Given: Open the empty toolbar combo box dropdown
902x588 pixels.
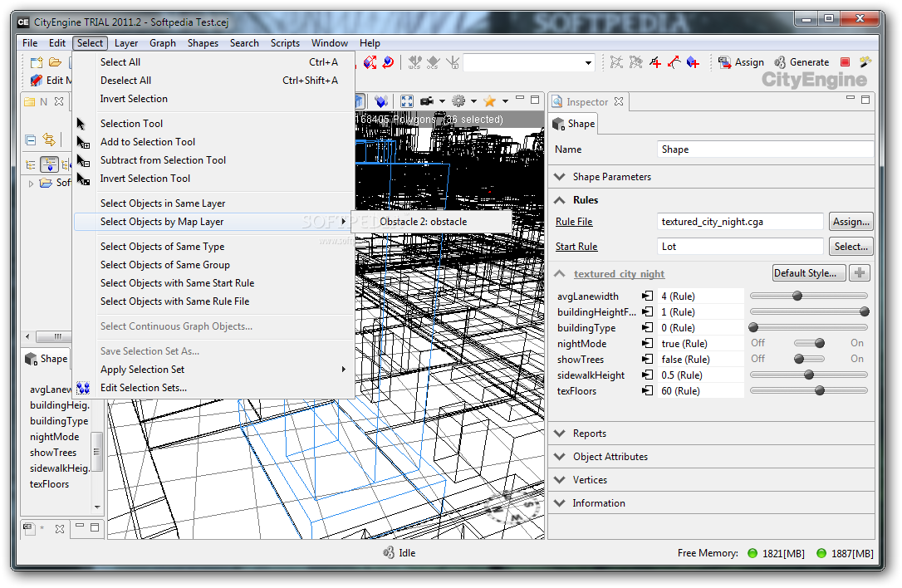Looking at the screenshot, I should (588, 63).
